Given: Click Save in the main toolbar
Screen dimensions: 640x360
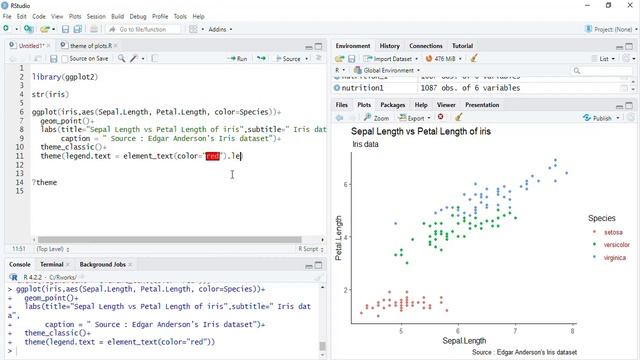Looking at the screenshot, I should coord(65,29).
